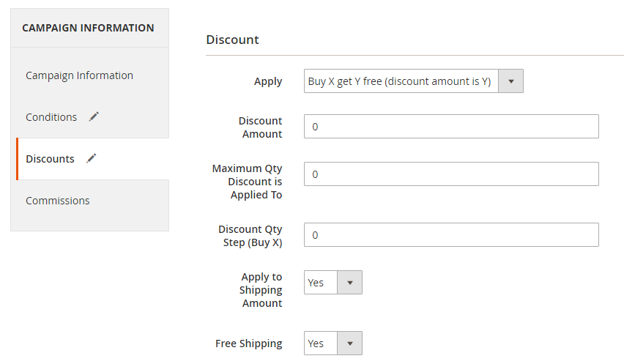
Task: Click the Apply field label
Action: pos(268,81)
